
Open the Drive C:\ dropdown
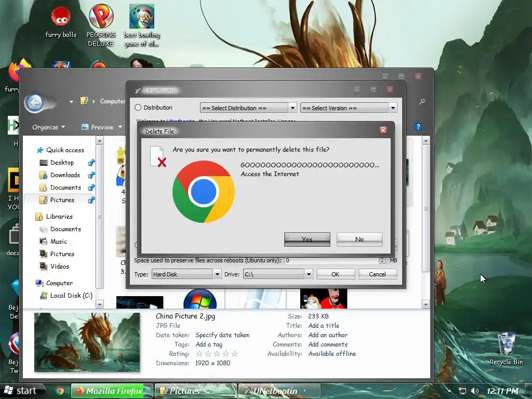click(277, 274)
